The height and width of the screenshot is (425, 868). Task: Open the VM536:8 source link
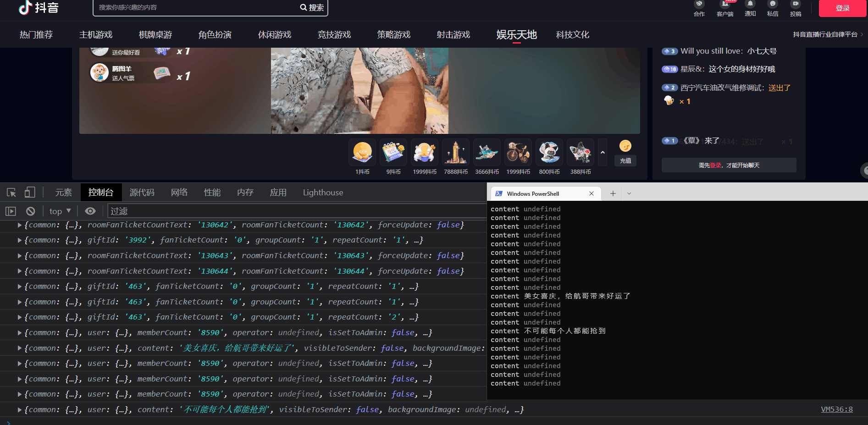837,409
